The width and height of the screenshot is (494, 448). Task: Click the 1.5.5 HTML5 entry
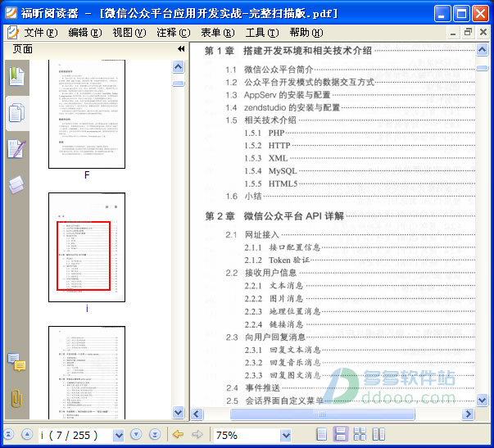pos(271,183)
